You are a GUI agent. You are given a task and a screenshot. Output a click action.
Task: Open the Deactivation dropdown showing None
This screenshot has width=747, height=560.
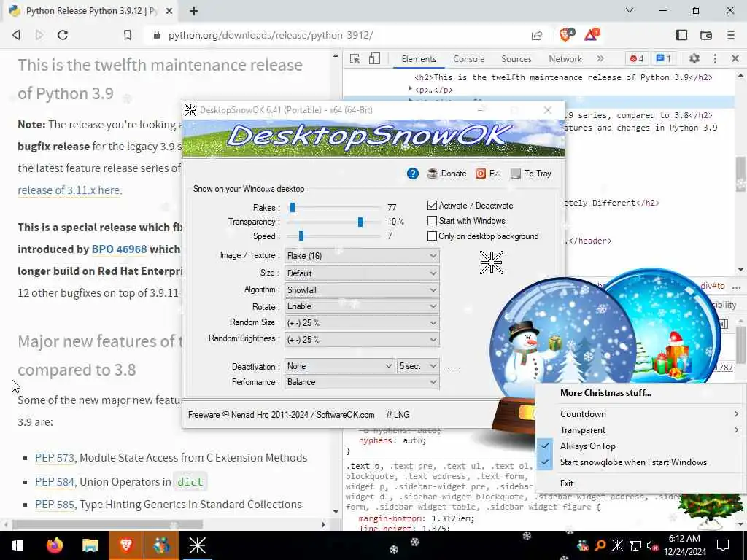click(x=340, y=366)
